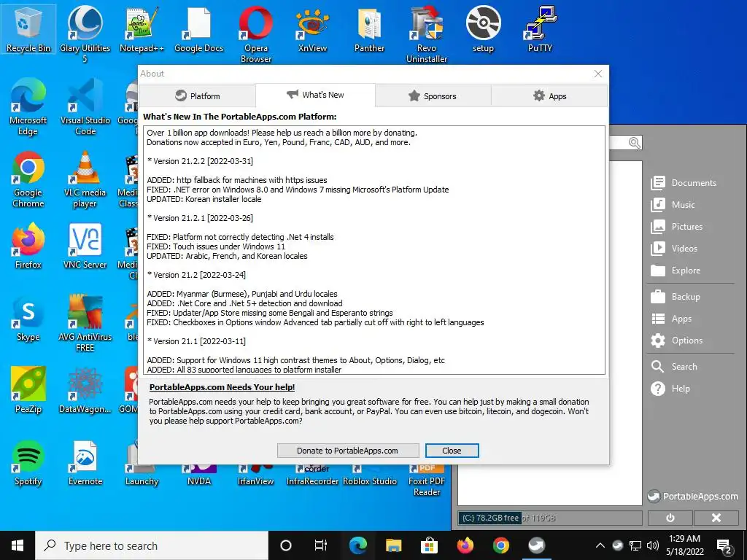The height and width of the screenshot is (560, 747).
Task: Select Foxit PDF Reader desktop icon
Action: (x=426, y=480)
